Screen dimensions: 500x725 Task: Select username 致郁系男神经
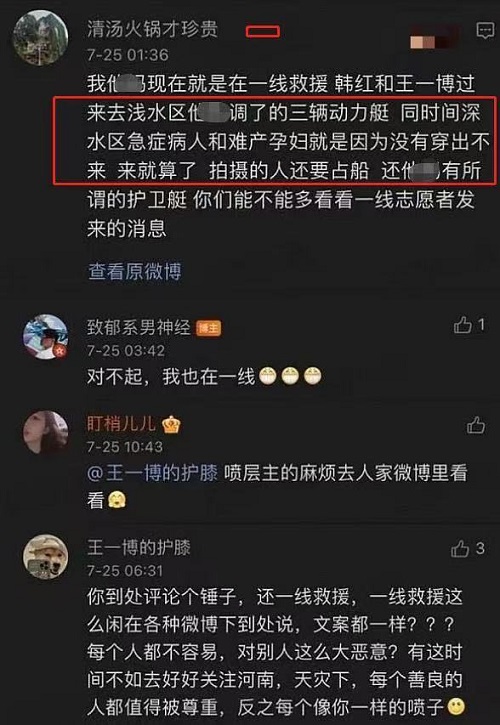coord(138,328)
